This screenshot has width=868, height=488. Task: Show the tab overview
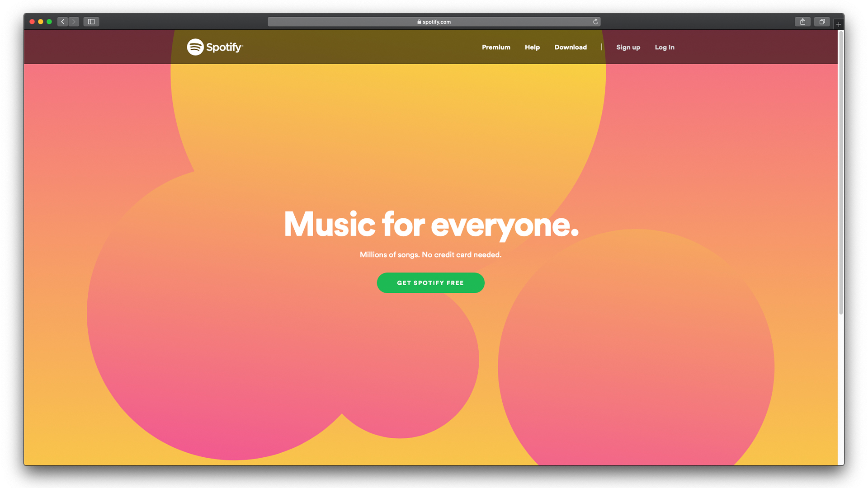point(822,22)
